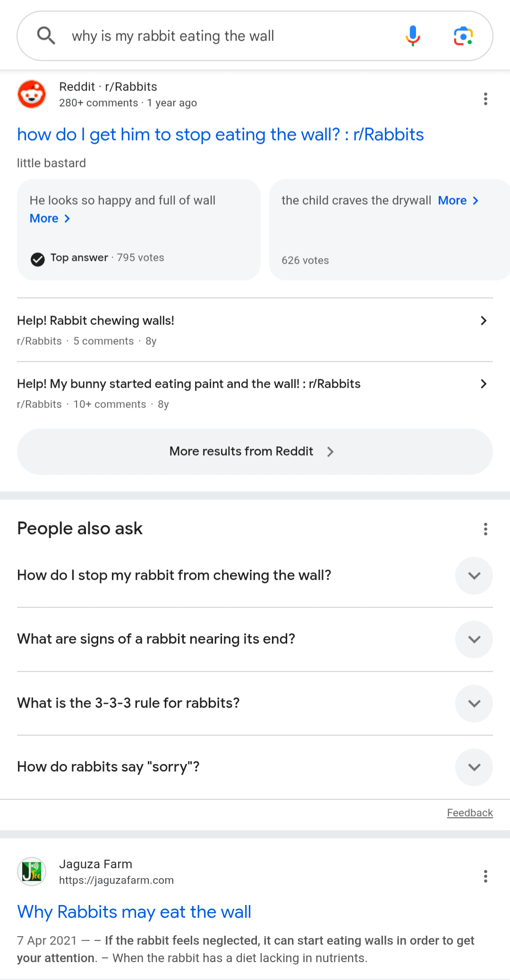Open People also ask options menu
This screenshot has width=510, height=980.
[485, 529]
